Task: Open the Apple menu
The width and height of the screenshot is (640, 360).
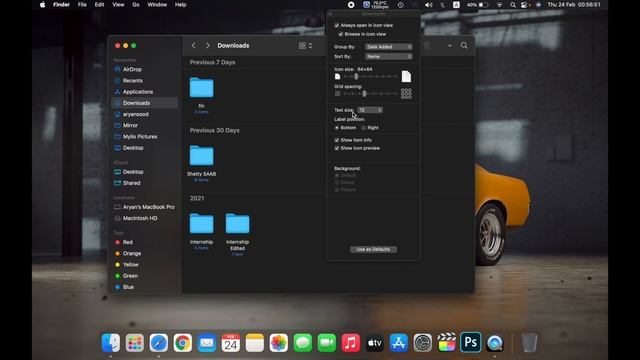Action: pos(42,5)
